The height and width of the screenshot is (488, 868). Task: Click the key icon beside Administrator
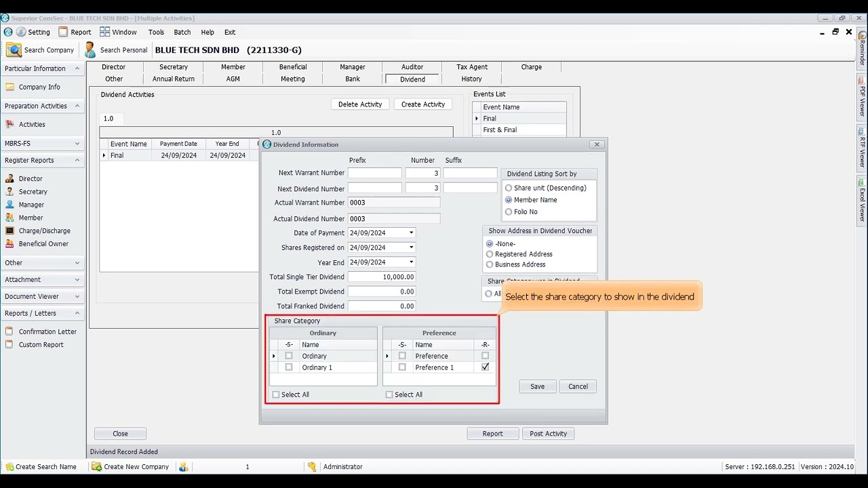coord(312,466)
